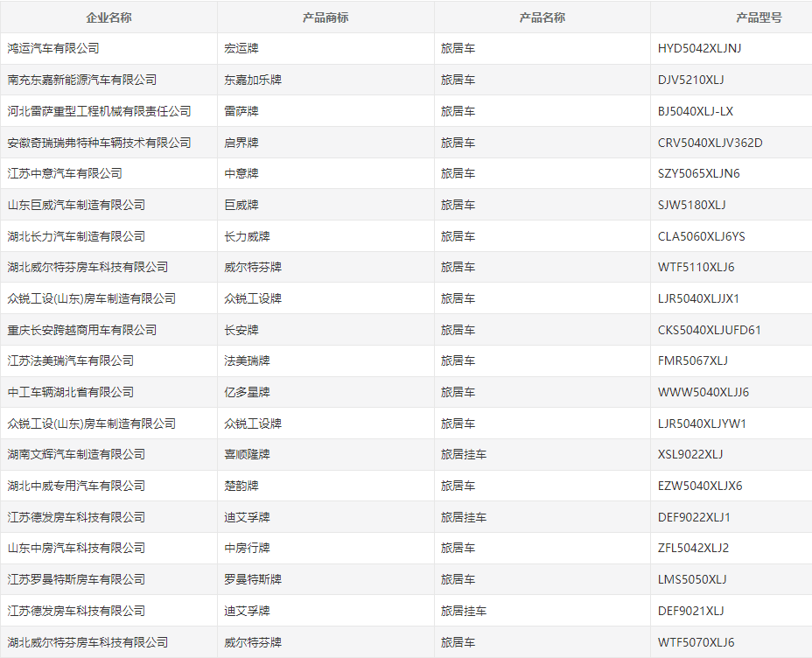The height and width of the screenshot is (658, 812).
Task: Pick model number EZW5040XLJX6
Action: (x=700, y=486)
